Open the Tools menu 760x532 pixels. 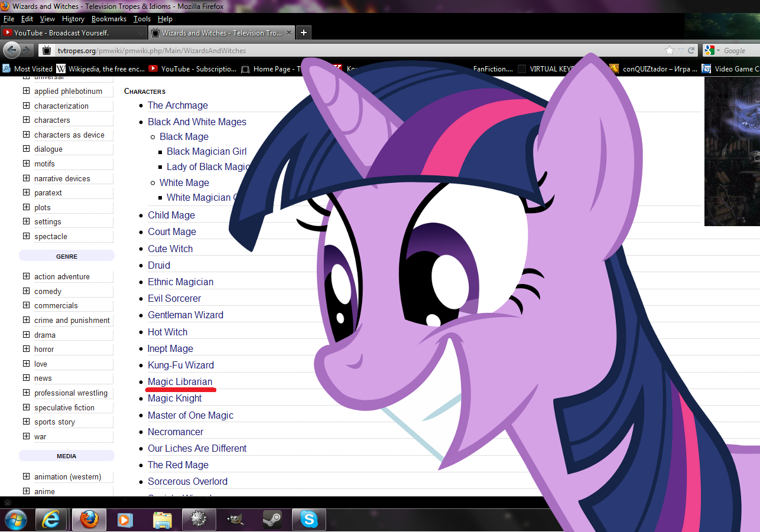(142, 19)
